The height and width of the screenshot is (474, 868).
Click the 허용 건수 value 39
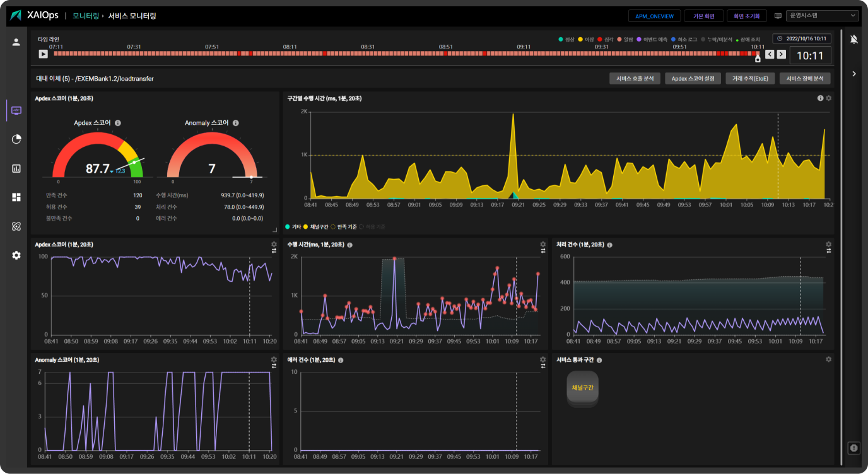(x=138, y=207)
